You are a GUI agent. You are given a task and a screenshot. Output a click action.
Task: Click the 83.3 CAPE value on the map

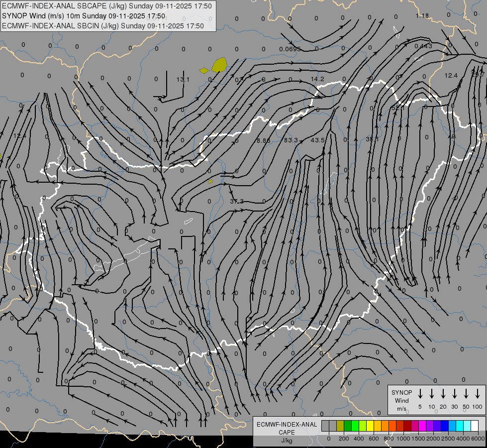point(291,140)
